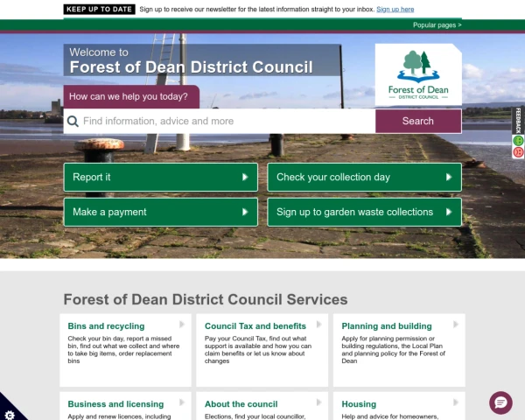Click the Council Tax description text
Image resolution: width=525 pixels, height=420 pixels.
pyautogui.click(x=258, y=350)
